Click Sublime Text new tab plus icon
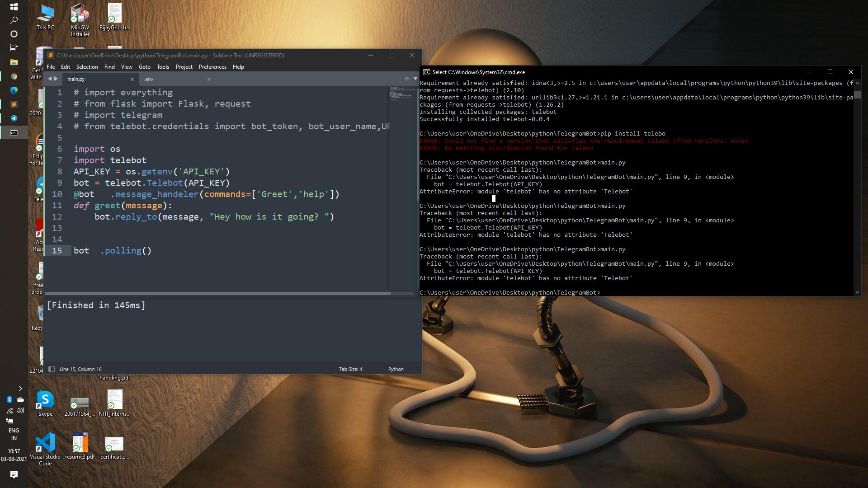 tap(406, 79)
